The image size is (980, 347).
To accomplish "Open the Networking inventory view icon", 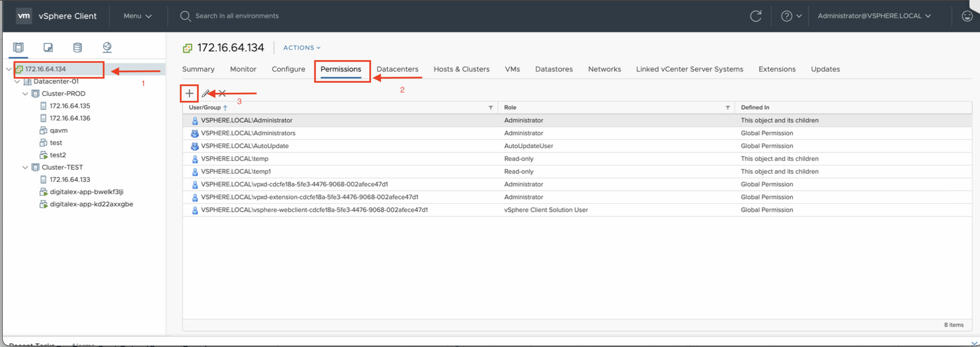I will pos(107,47).
